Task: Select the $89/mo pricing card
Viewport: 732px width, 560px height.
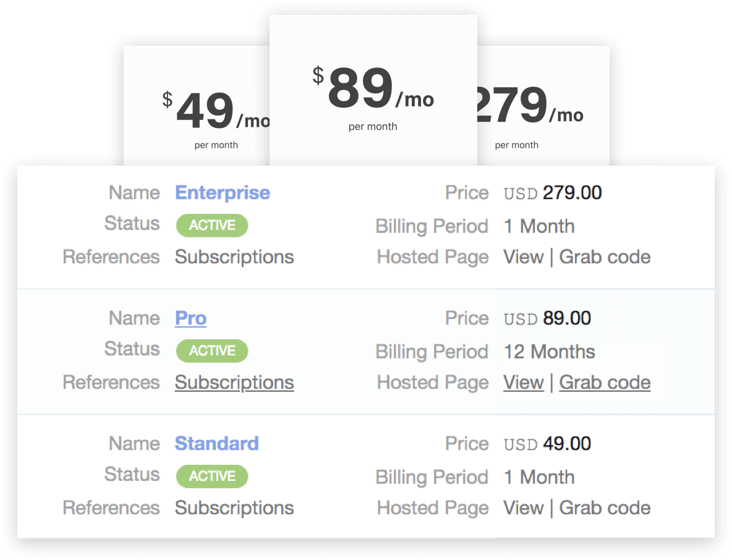Action: 373,93
